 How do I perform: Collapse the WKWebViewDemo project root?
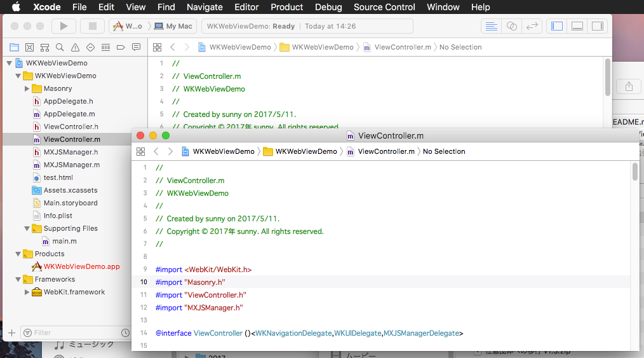coord(9,64)
